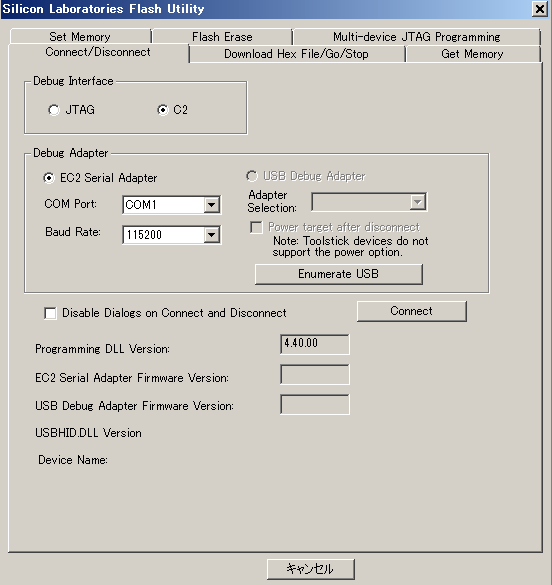This screenshot has height=585, width=552.
Task: Select USB Debug Adapter radio option
Action: 252,176
